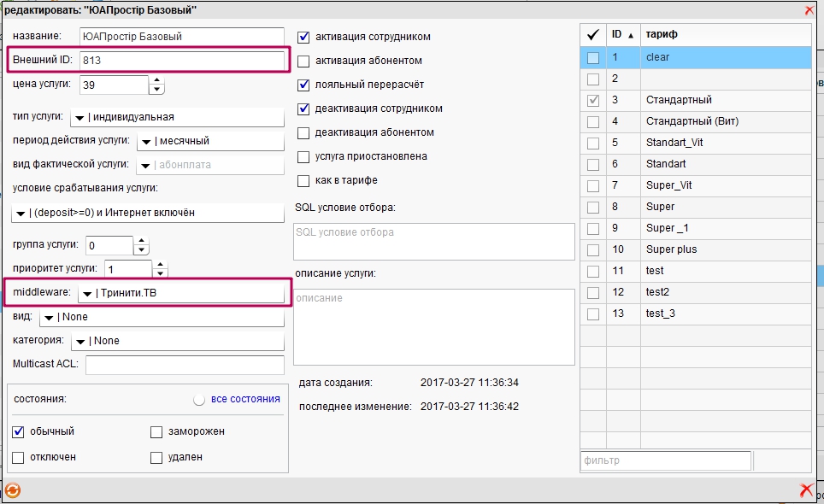Select the 'Super plus' tariff row checkbox
Viewport: 824px width, 504px height.
pyautogui.click(x=593, y=249)
